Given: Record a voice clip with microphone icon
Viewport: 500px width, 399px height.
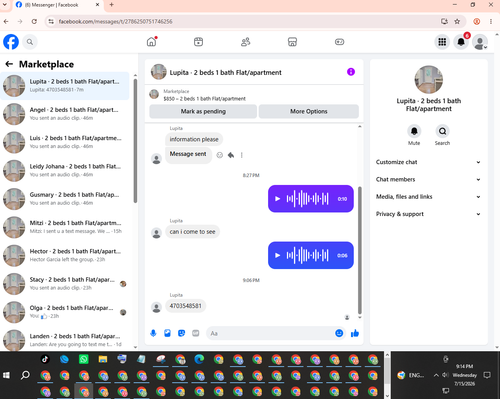Looking at the screenshot, I should [153, 333].
